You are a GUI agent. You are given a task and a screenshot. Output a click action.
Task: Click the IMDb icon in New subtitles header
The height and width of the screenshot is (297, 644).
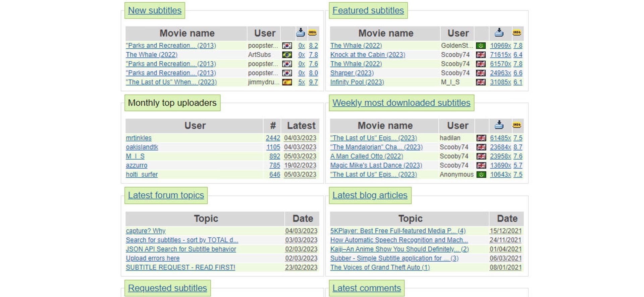(x=312, y=33)
